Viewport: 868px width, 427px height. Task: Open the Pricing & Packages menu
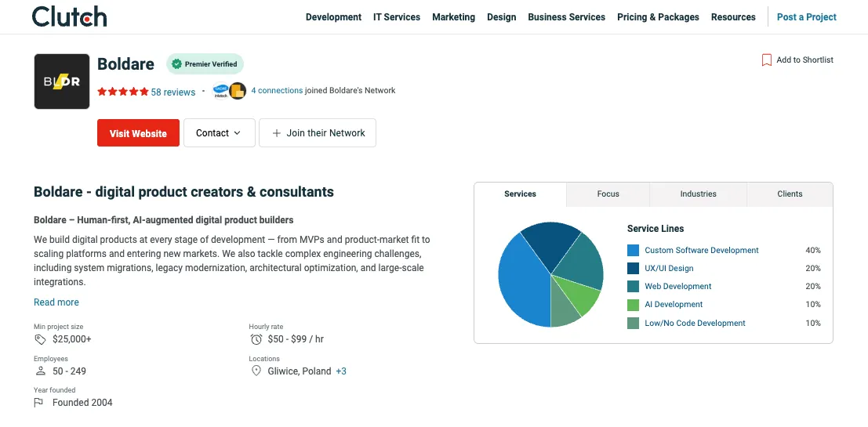658,17
